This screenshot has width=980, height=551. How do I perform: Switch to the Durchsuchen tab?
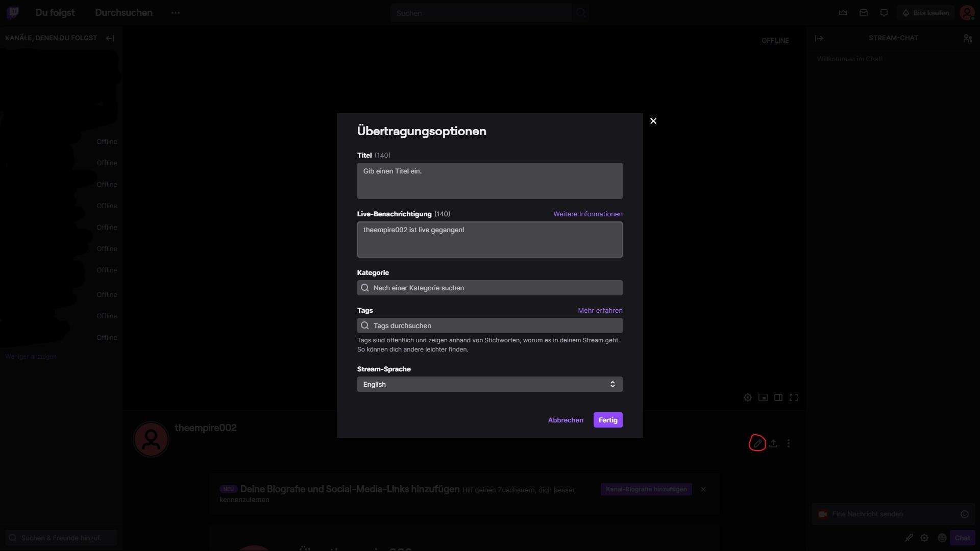point(123,12)
